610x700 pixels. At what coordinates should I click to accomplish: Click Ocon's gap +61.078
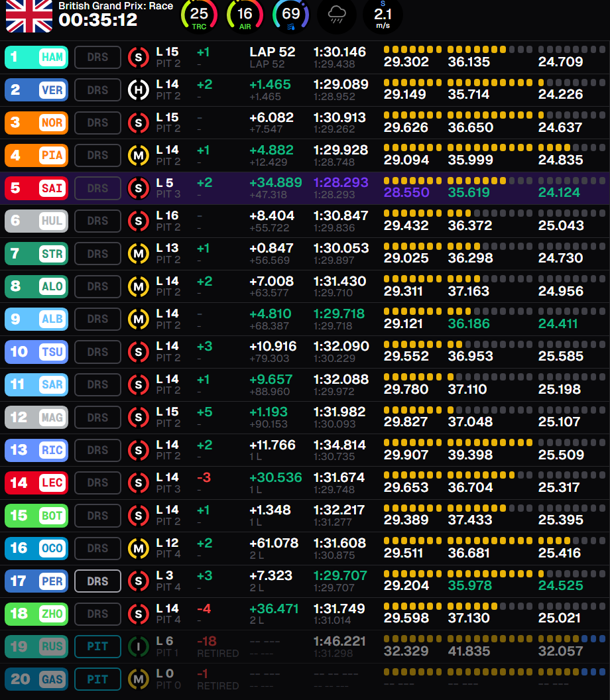click(x=274, y=543)
